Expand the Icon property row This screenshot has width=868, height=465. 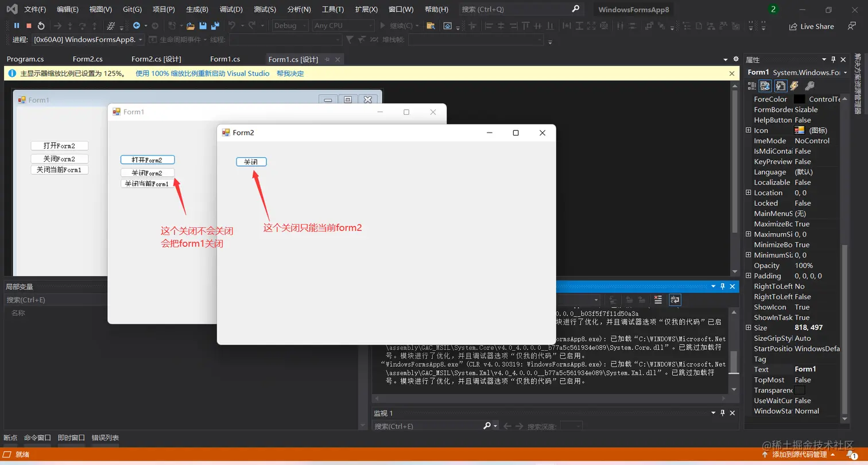pos(749,130)
